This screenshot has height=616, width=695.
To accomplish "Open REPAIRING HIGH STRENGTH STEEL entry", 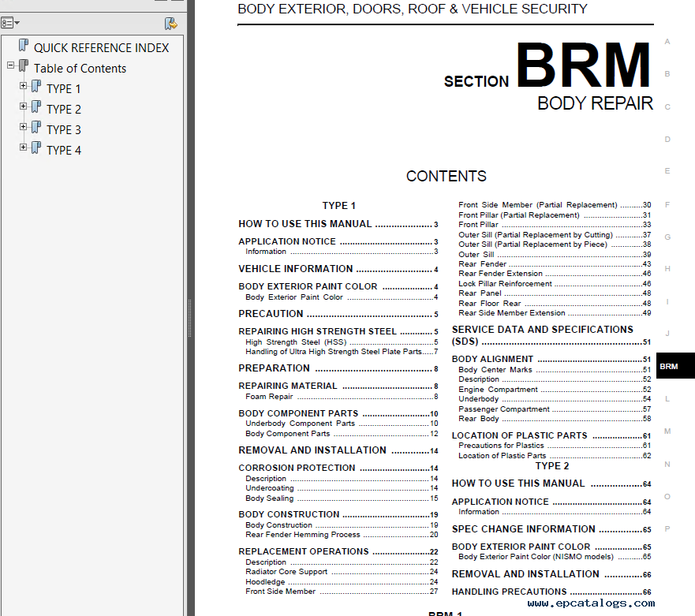I will tap(338, 331).
